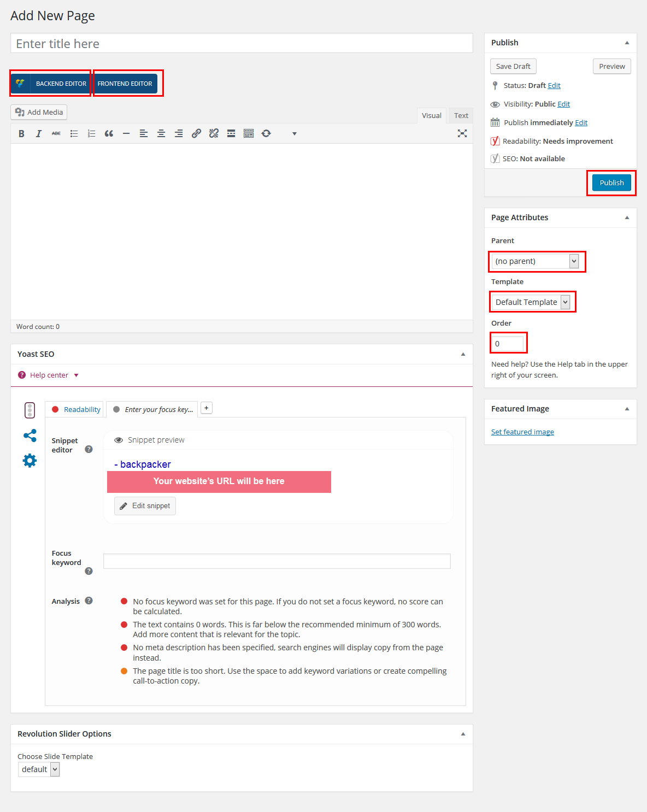The image size is (647, 812).
Task: Open Yoast SEO advanced settings gear
Action: coord(30,461)
